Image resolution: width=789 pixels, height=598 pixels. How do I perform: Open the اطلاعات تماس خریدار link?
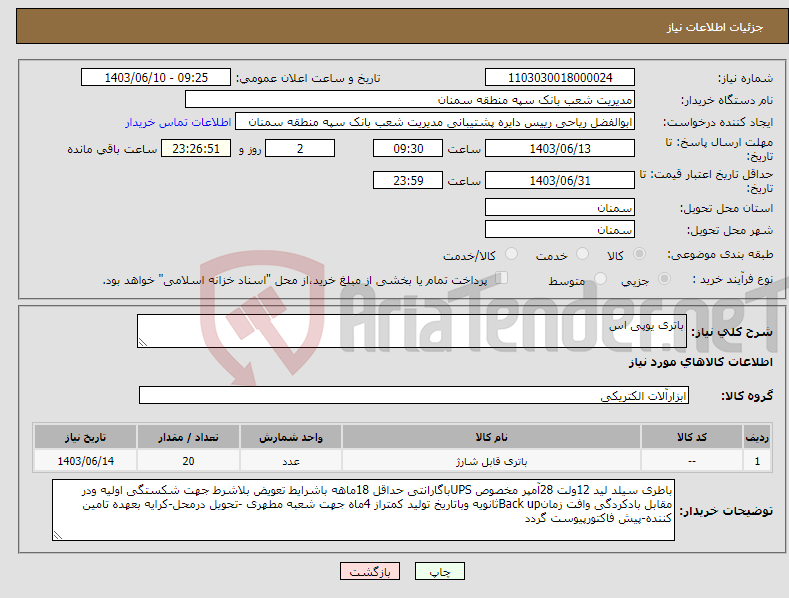point(178,122)
